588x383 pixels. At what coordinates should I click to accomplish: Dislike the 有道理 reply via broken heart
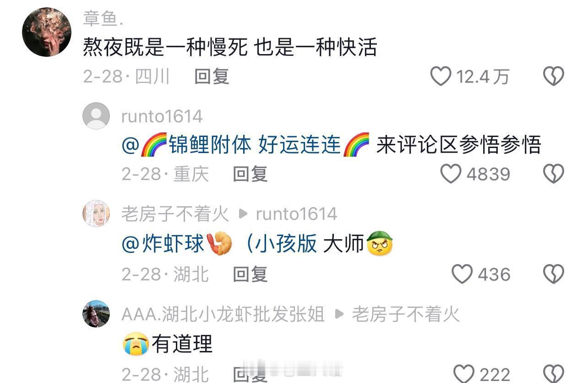click(554, 374)
